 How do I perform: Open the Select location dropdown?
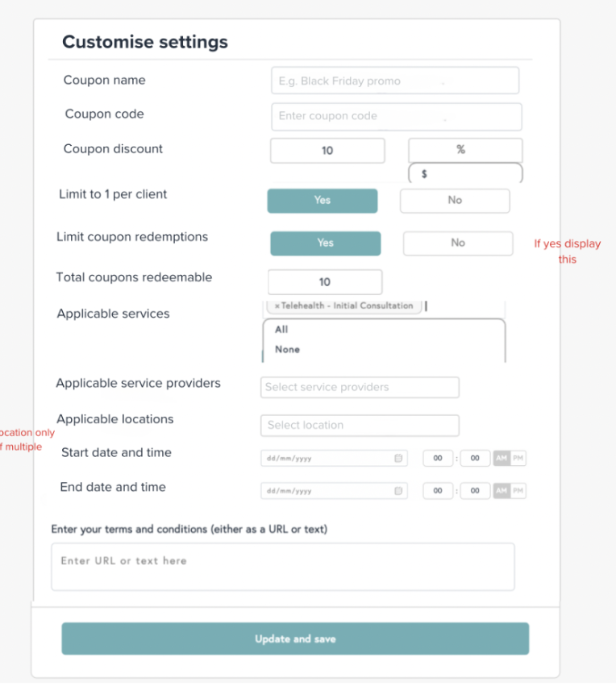point(360,426)
